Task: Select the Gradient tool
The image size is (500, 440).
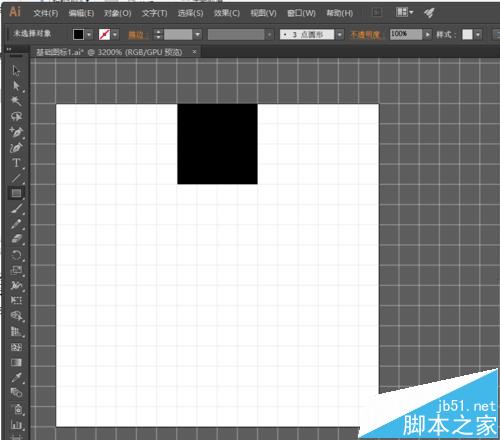Action: [16, 362]
